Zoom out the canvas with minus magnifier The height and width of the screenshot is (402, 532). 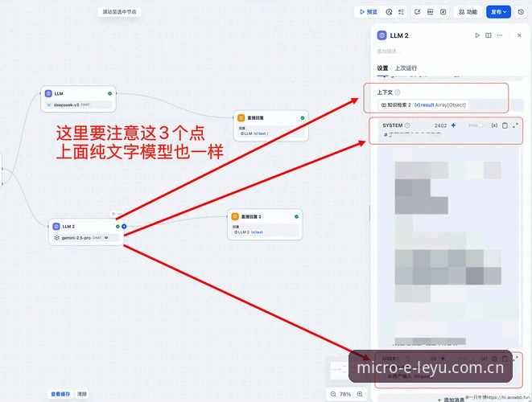point(333,394)
